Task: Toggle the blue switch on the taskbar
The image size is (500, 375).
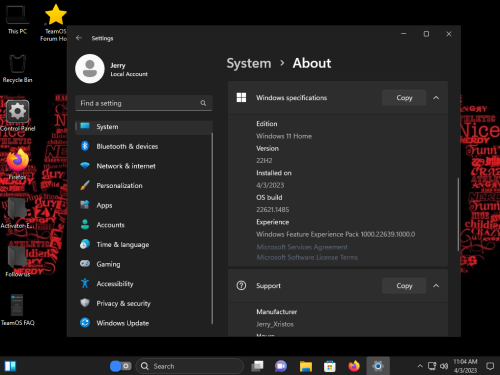Action: click(x=121, y=366)
